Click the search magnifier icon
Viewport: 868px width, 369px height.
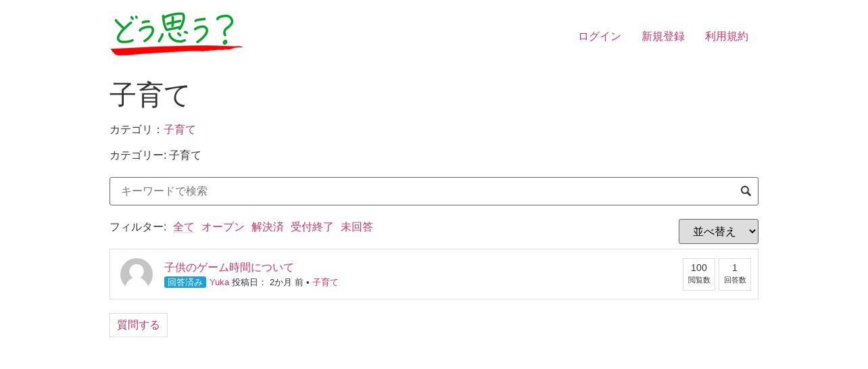(x=746, y=191)
